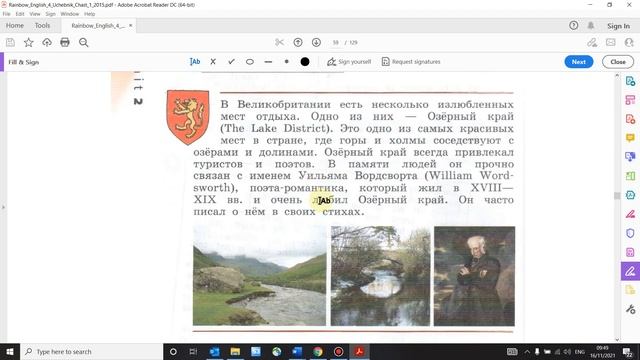The image size is (640, 360).
Task: Open the find text search
Action: click(x=84, y=42)
